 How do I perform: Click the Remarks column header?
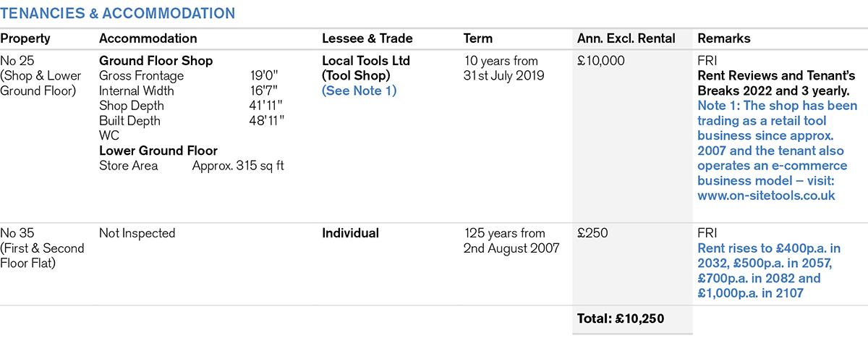coord(724,38)
